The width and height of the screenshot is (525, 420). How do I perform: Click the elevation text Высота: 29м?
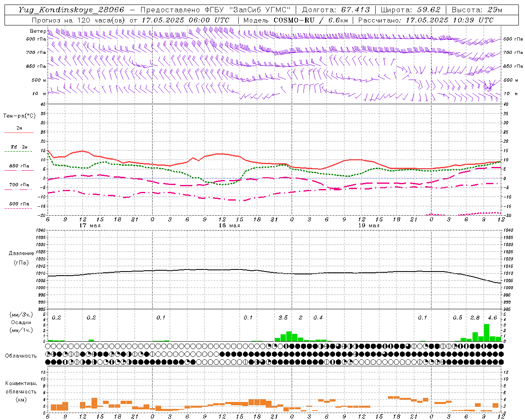point(477,10)
